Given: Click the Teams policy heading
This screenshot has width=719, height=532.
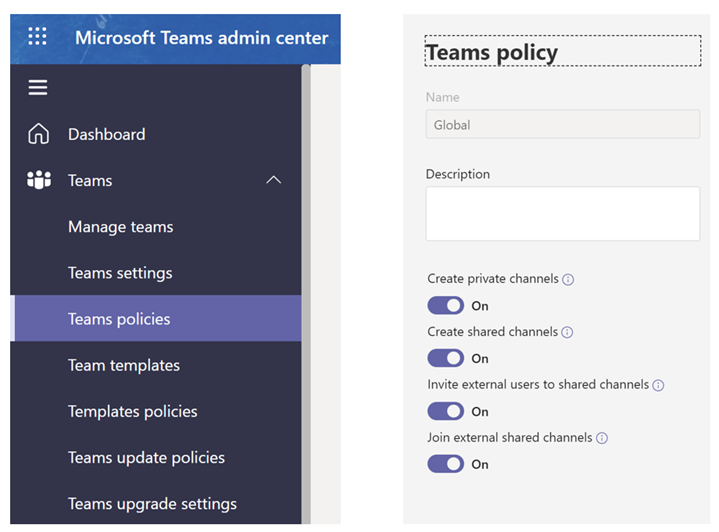Looking at the screenshot, I should [x=492, y=52].
